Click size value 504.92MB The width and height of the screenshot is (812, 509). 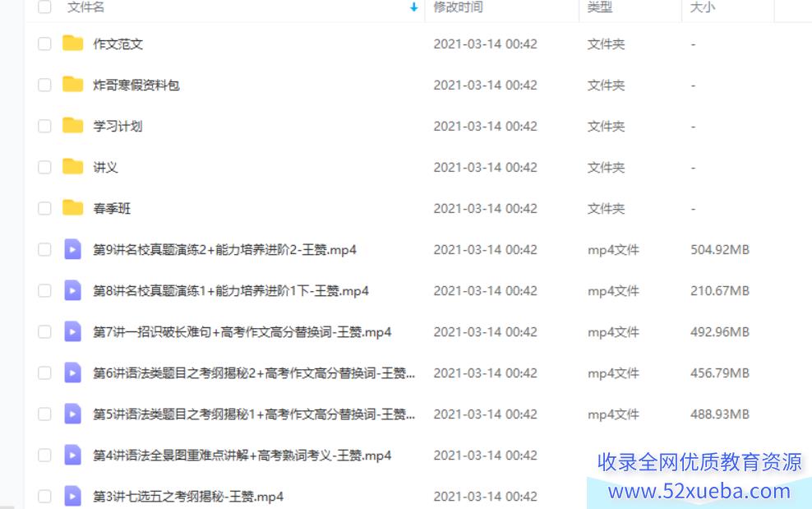pos(720,250)
